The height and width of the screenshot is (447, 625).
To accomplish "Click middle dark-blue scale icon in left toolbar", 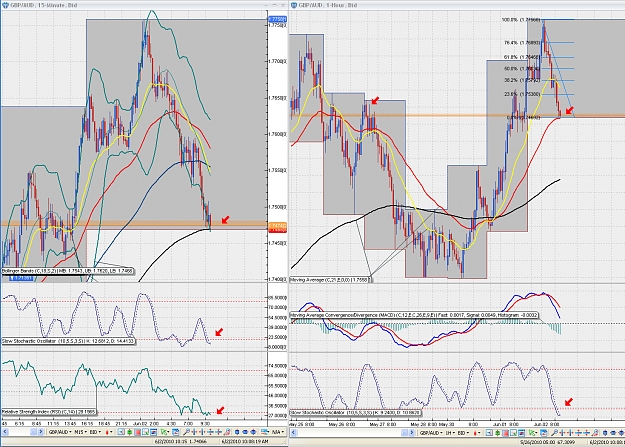I will point(245,432).
